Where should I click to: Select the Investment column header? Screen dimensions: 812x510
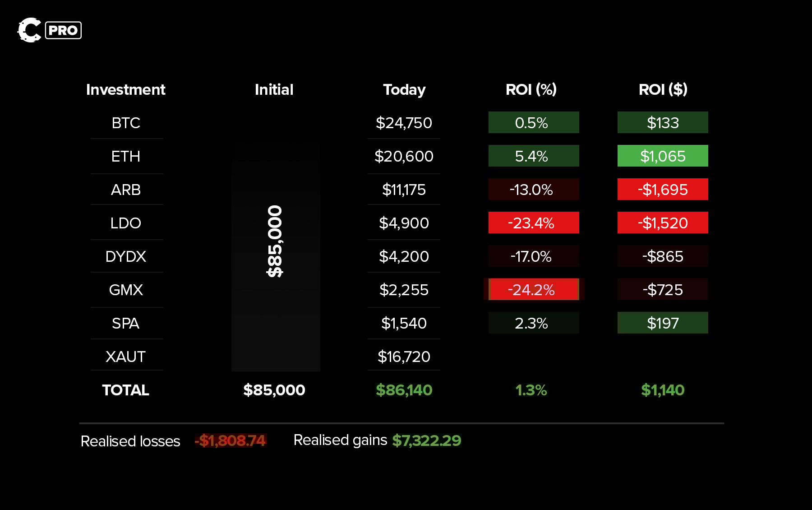click(125, 89)
